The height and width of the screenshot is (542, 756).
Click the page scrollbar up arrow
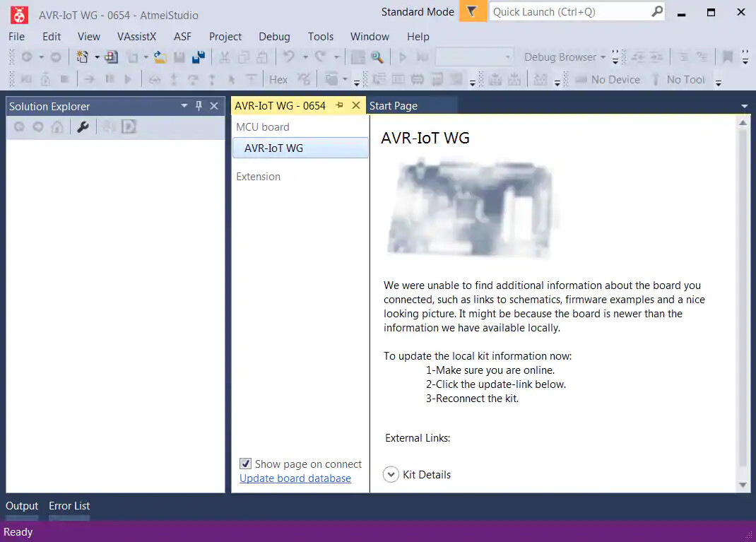click(743, 122)
